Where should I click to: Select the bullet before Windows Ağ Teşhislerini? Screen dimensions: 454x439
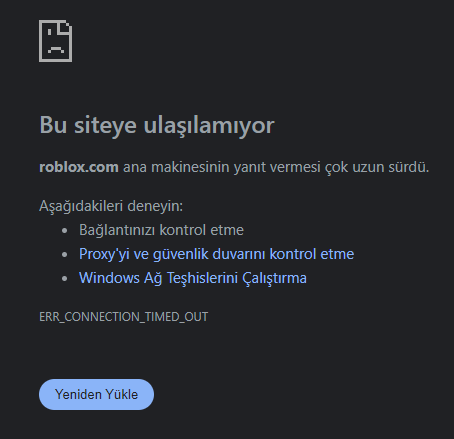tap(65, 278)
